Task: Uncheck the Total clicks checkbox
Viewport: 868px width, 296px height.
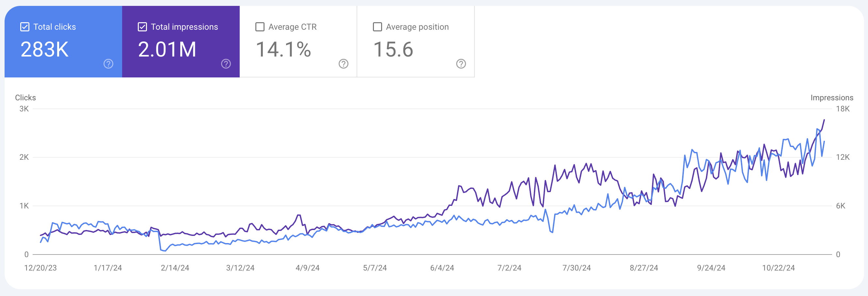Action: [24, 27]
